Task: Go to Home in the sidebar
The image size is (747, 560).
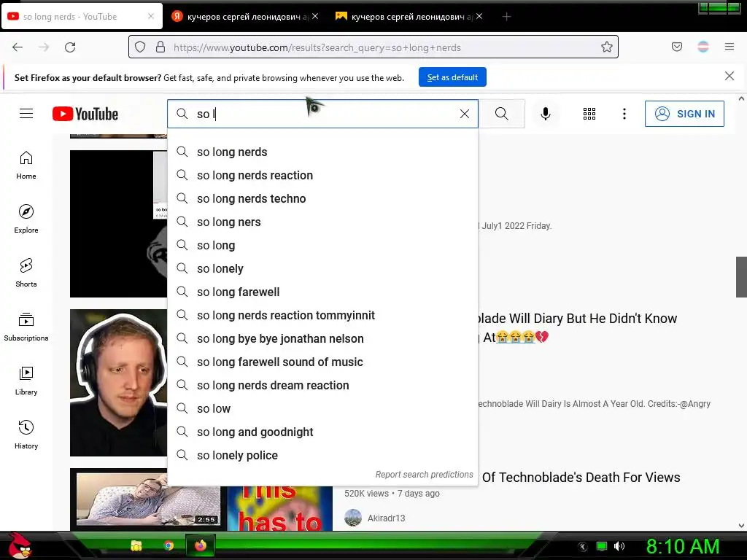Action: [26, 165]
